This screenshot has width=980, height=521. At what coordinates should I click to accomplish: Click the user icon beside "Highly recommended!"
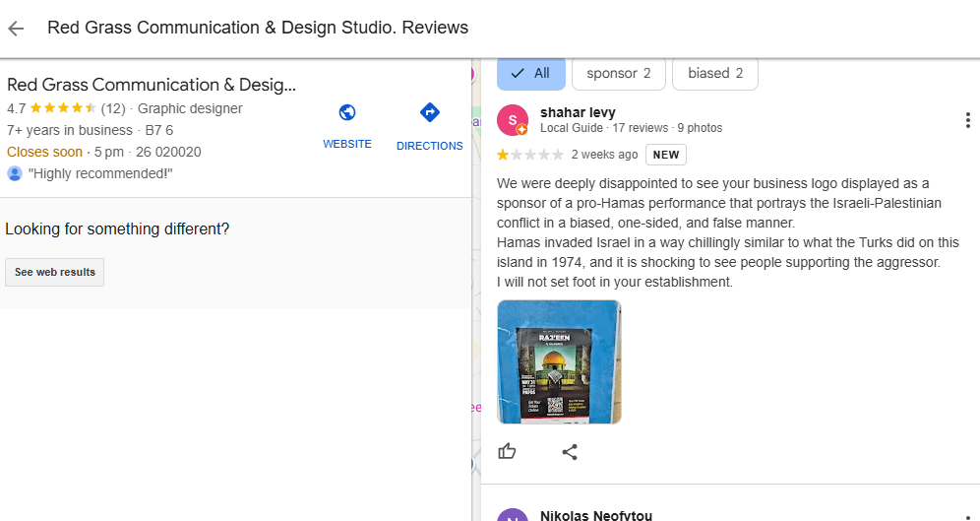(x=15, y=173)
